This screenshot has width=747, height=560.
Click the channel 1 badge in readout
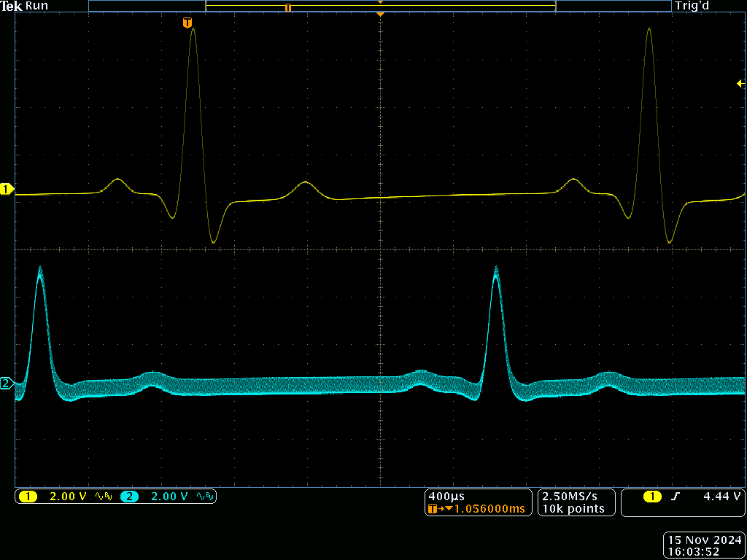click(x=28, y=497)
